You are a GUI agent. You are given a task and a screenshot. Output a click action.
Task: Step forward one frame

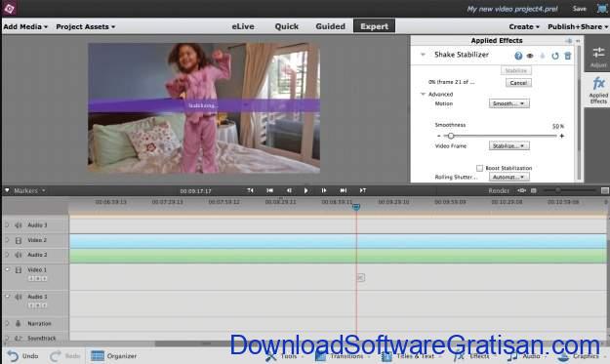tap(324, 190)
